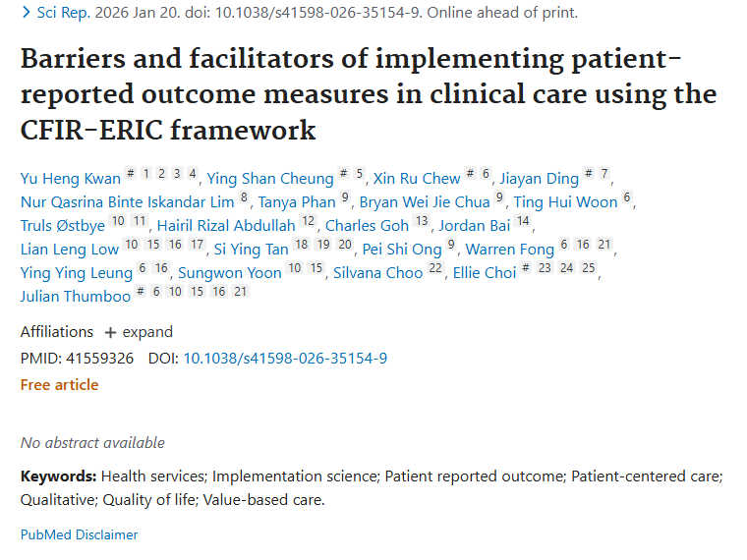This screenshot has height=560, width=747.
Task: Select author Xin Ru Chew
Action: tap(417, 178)
